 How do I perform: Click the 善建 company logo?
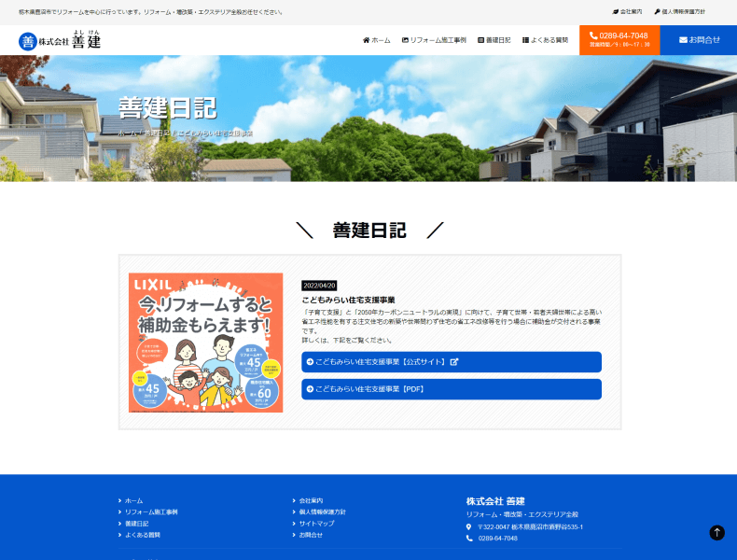[60, 40]
